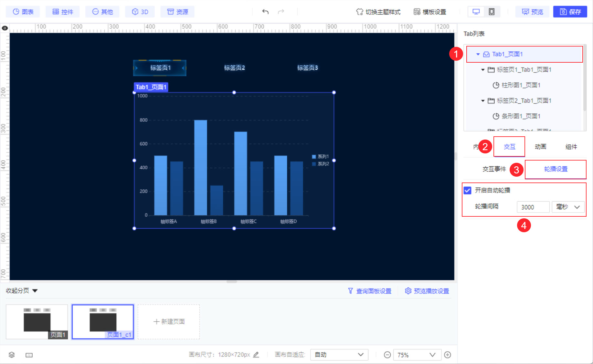Open the 控件 controls menu
Viewport: 593px width, 364px height.
click(x=63, y=12)
